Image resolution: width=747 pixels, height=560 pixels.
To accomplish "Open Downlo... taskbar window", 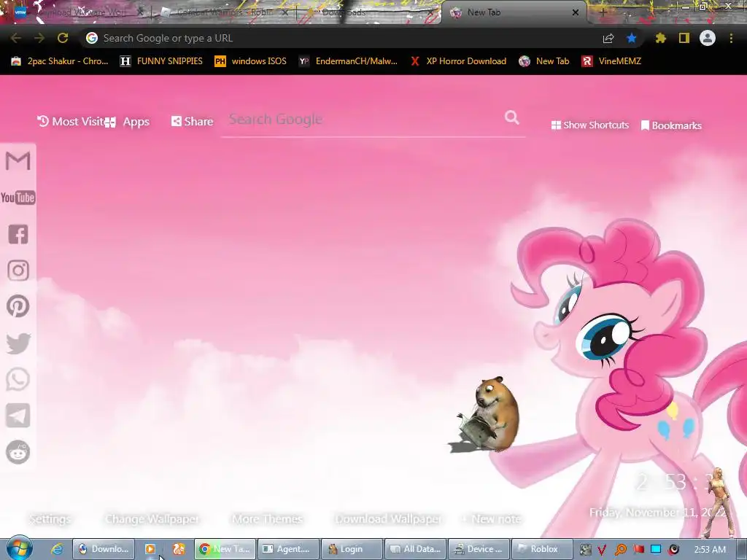I will click(x=104, y=549).
